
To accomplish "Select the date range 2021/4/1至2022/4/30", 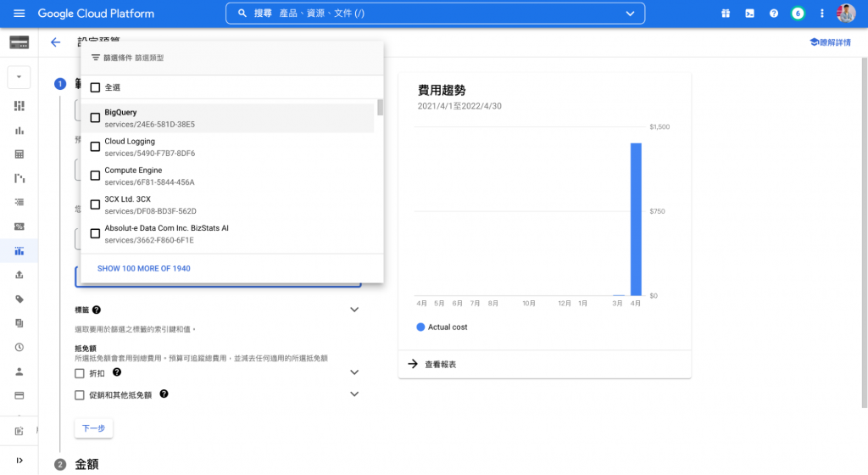I will [x=459, y=106].
